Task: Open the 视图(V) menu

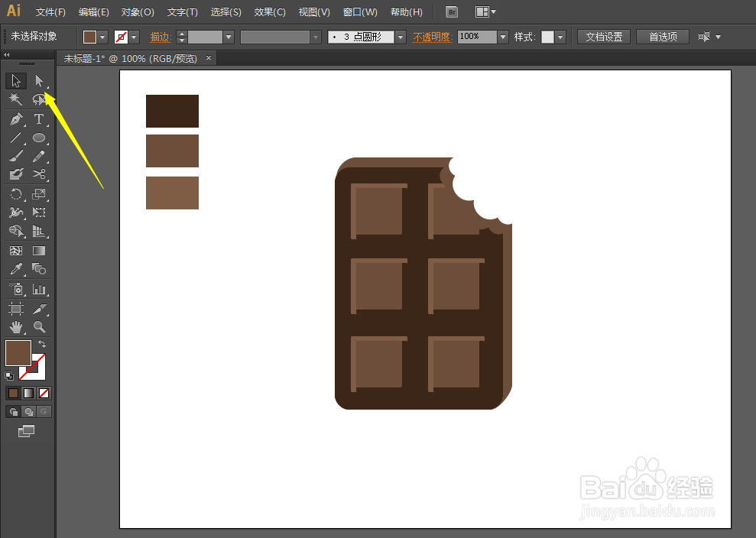Action: coord(314,12)
